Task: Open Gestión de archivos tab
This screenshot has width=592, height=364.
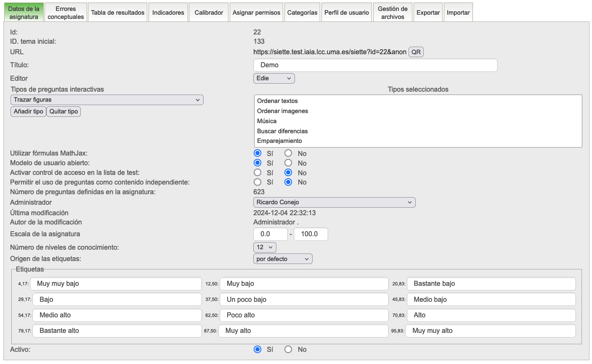Action: click(393, 13)
